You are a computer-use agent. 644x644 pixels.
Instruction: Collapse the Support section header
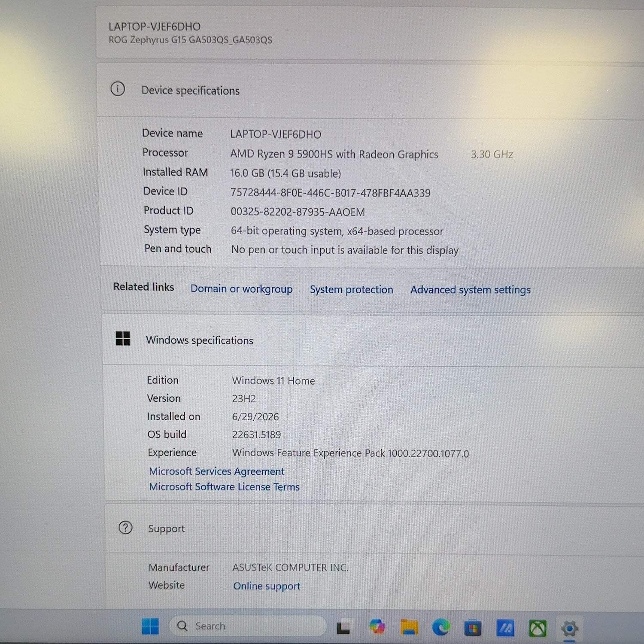point(375,529)
